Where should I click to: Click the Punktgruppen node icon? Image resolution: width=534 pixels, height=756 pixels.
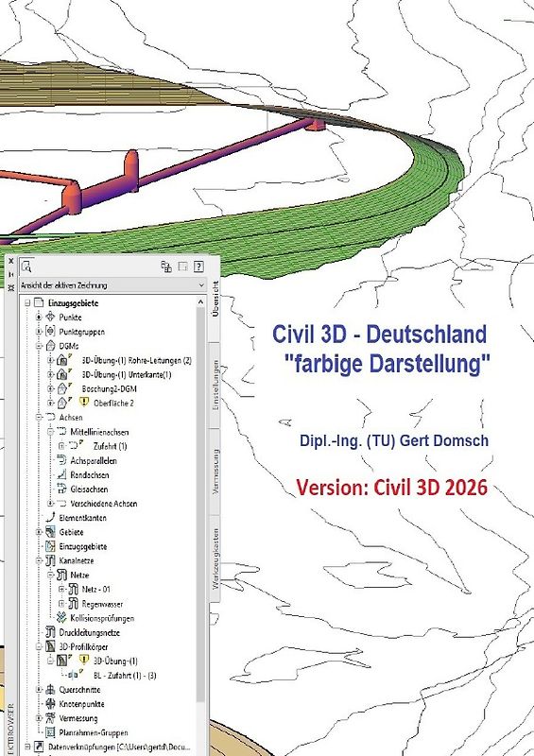point(50,332)
